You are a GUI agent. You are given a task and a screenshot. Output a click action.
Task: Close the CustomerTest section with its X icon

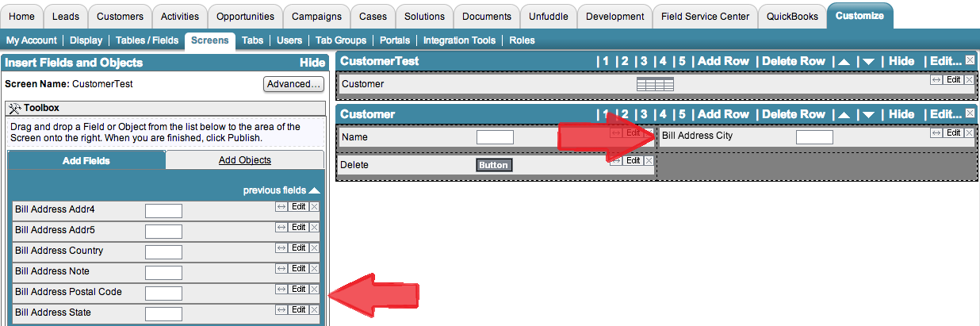(970, 60)
